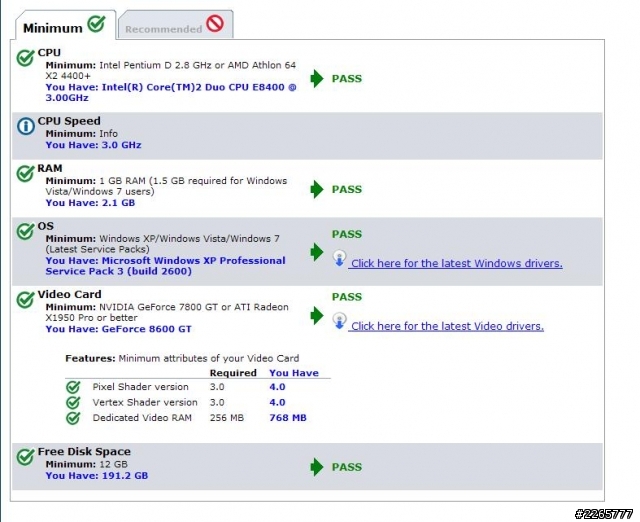Viewport: 640px width, 522px height.
Task: Select the Video Card heading
Action: 69,294
